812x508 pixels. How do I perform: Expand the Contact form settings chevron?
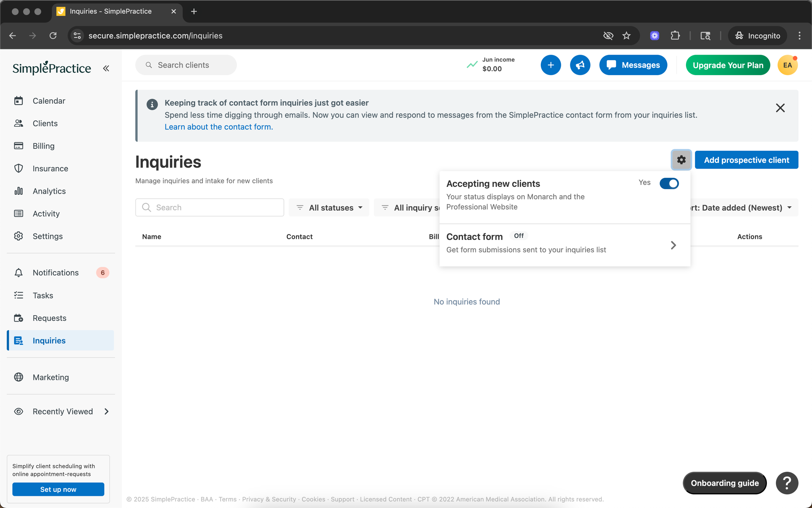(x=673, y=245)
